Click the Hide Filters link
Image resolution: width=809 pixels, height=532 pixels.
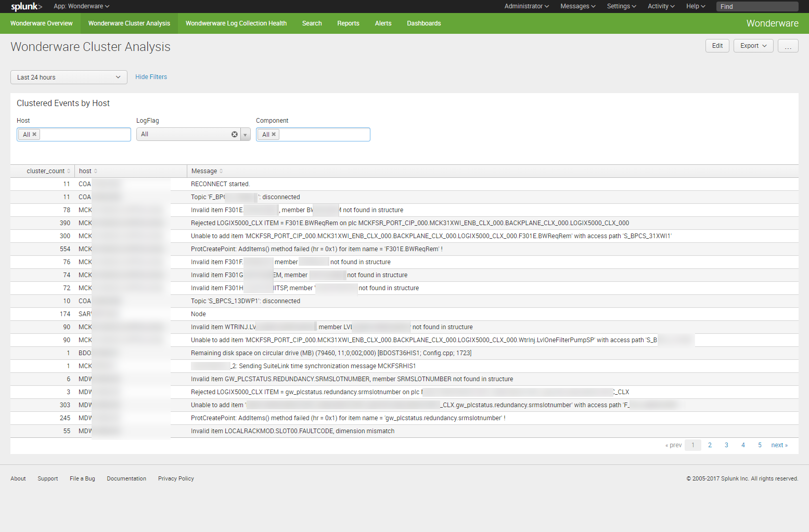click(151, 77)
